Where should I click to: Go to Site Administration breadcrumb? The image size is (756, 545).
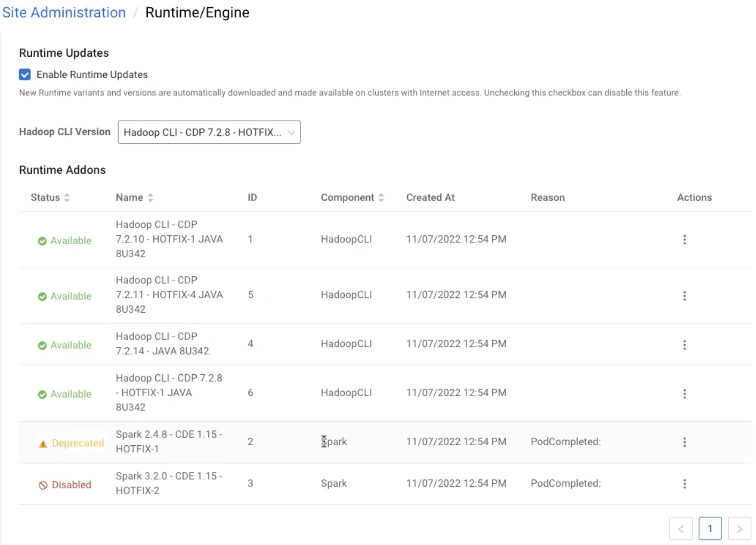tap(64, 12)
